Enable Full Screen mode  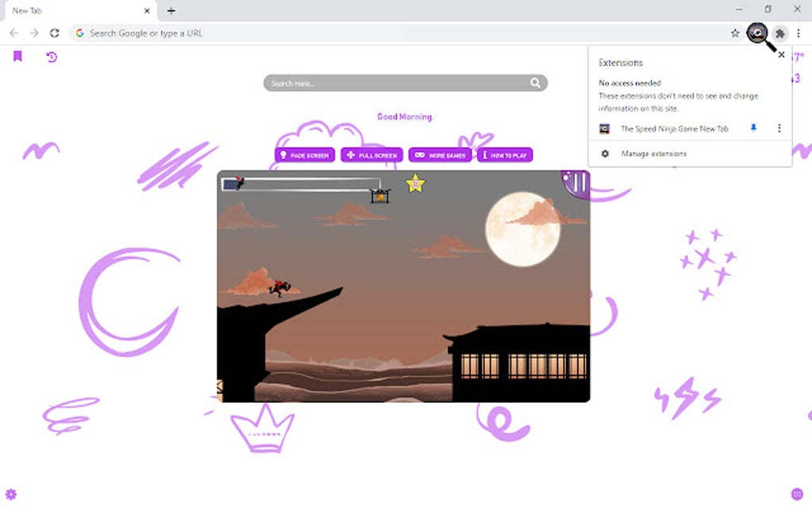pos(371,154)
